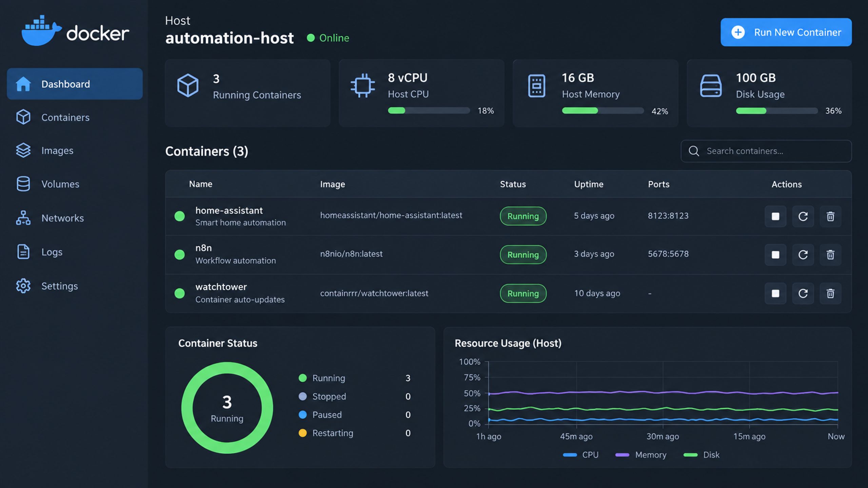This screenshot has height=488, width=868.
Task: Restart the watchtower container
Action: pos(803,293)
